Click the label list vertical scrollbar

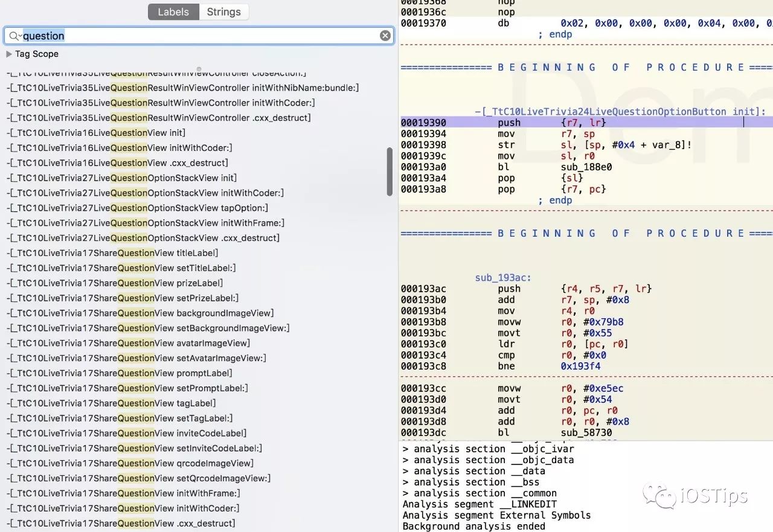[x=390, y=171]
